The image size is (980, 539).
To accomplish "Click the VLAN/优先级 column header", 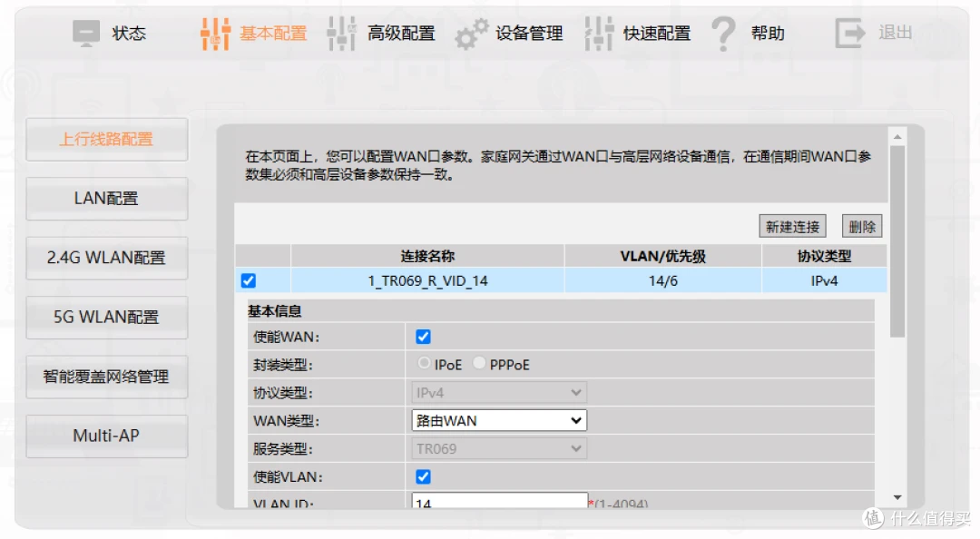I will pyautogui.click(x=663, y=257).
